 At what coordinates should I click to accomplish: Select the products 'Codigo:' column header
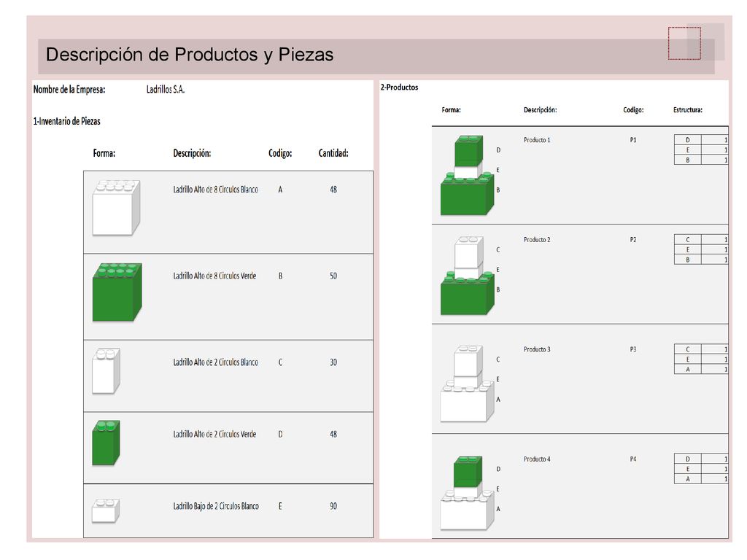point(634,110)
